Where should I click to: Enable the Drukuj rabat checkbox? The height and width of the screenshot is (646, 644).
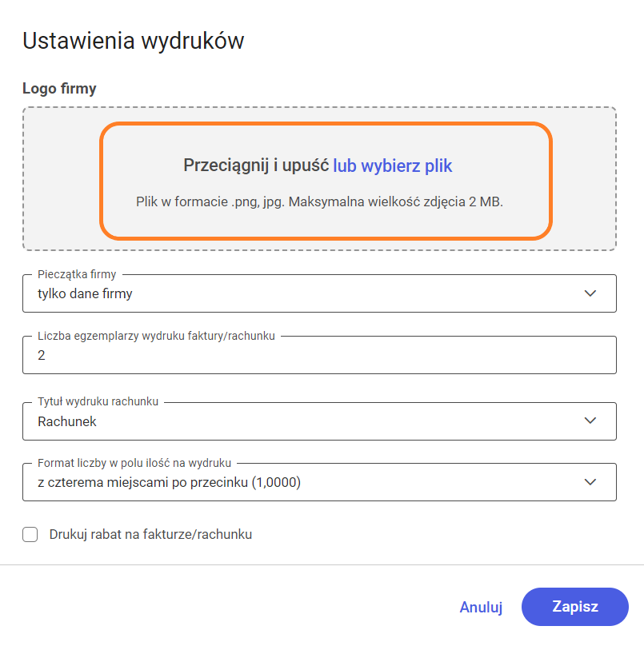(x=30, y=535)
